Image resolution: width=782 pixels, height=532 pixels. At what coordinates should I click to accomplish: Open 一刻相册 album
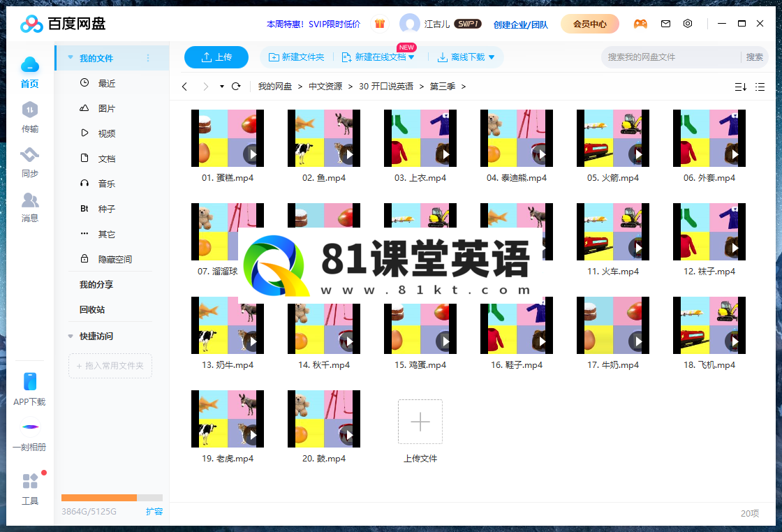coord(29,434)
